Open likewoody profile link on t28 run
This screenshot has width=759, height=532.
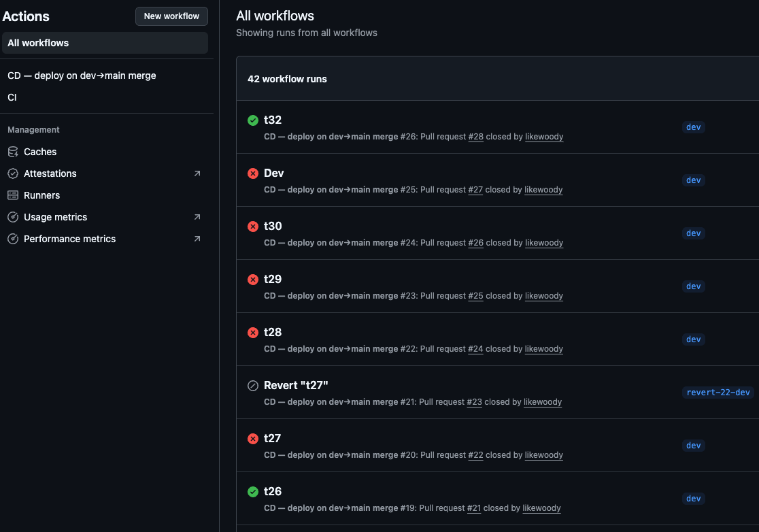(544, 349)
